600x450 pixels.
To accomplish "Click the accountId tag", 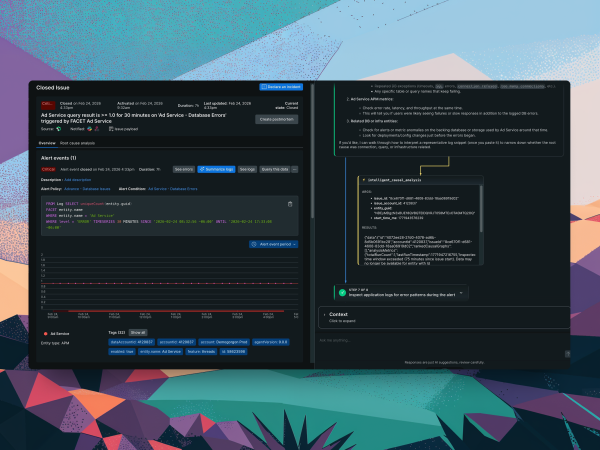I will coord(176,342).
